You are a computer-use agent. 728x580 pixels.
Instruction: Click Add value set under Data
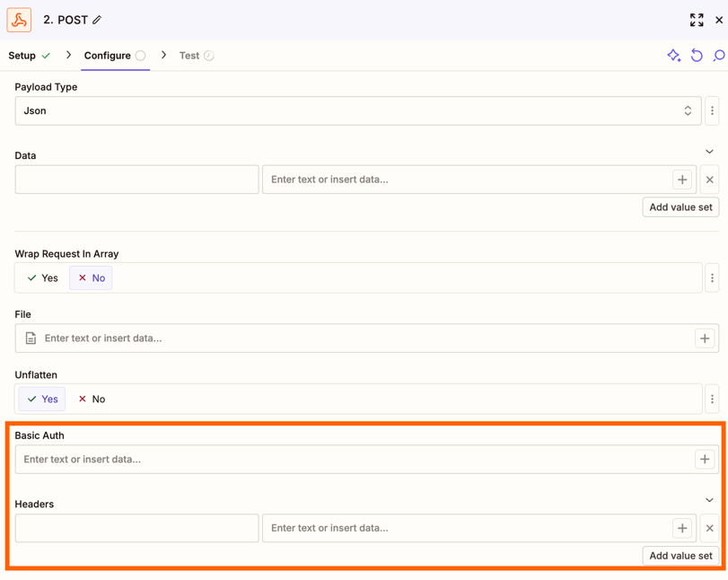(680, 207)
